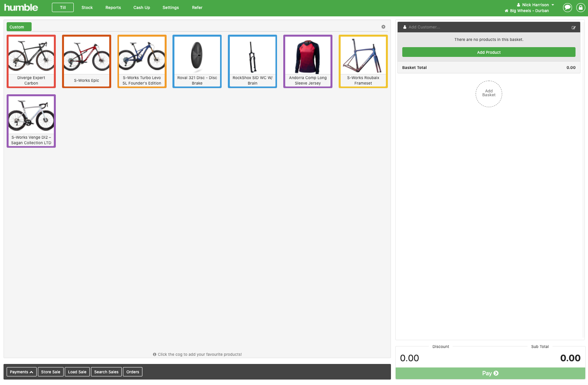This screenshot has height=385, width=588.
Task: Open the chat support icon
Action: coord(568,7)
